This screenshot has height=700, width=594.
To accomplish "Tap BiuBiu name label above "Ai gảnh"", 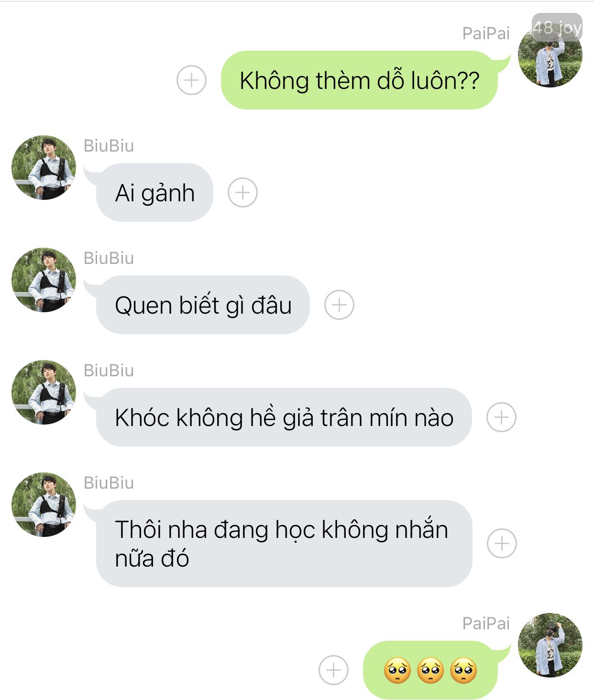I will coord(109,146).
